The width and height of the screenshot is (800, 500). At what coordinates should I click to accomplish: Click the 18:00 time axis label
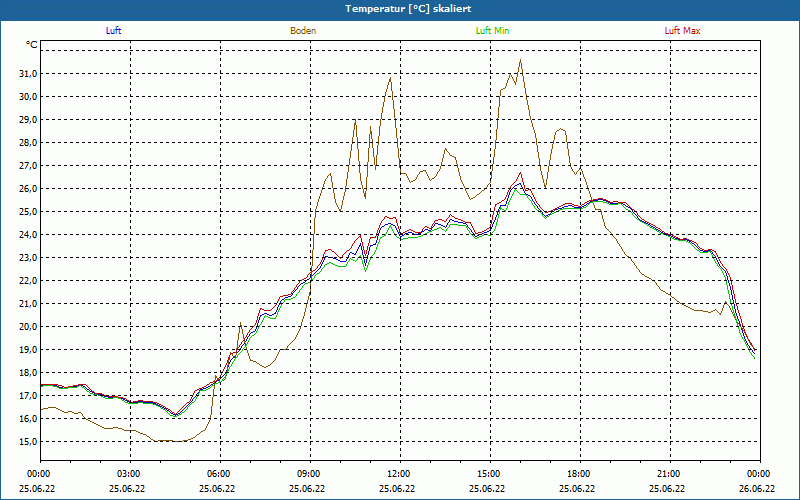pos(579,475)
